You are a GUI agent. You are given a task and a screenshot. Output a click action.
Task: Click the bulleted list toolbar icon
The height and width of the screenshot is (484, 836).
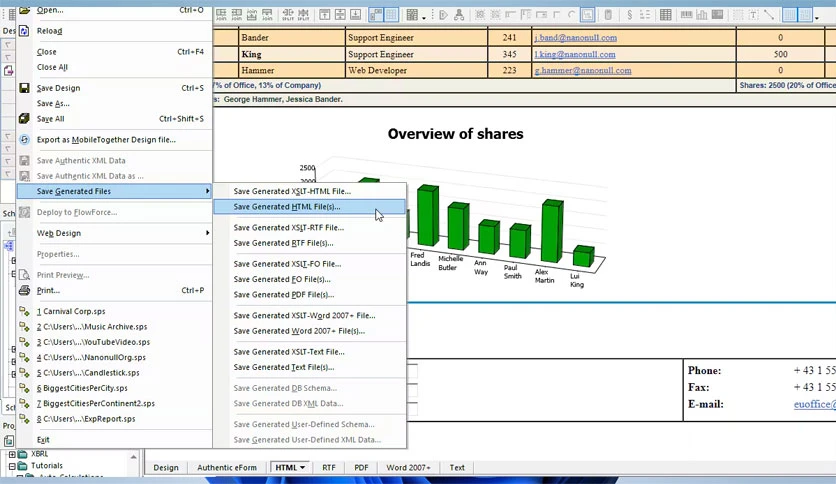click(x=645, y=15)
